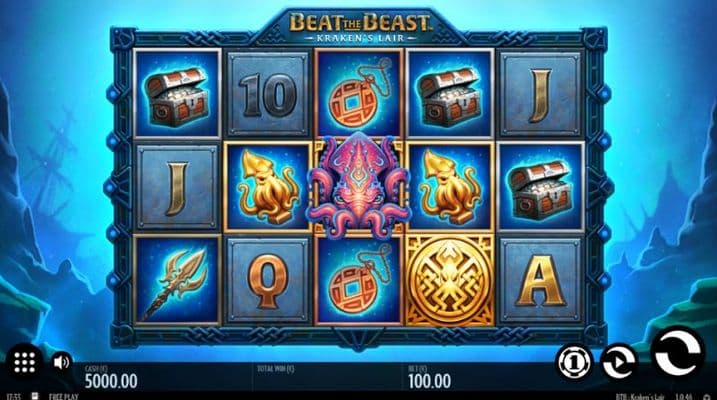
Task: Click the treasure chest in the first reel
Action: click(x=177, y=94)
